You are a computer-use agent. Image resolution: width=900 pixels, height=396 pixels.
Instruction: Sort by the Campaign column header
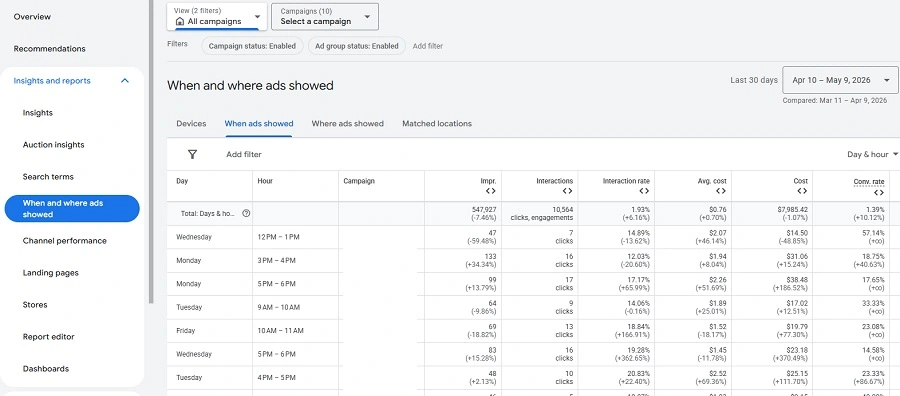click(x=359, y=181)
